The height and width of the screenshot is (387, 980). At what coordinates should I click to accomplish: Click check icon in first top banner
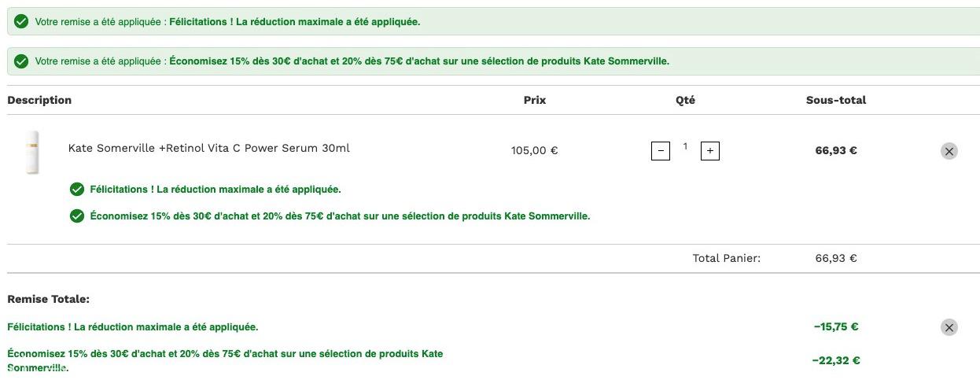[x=22, y=21]
